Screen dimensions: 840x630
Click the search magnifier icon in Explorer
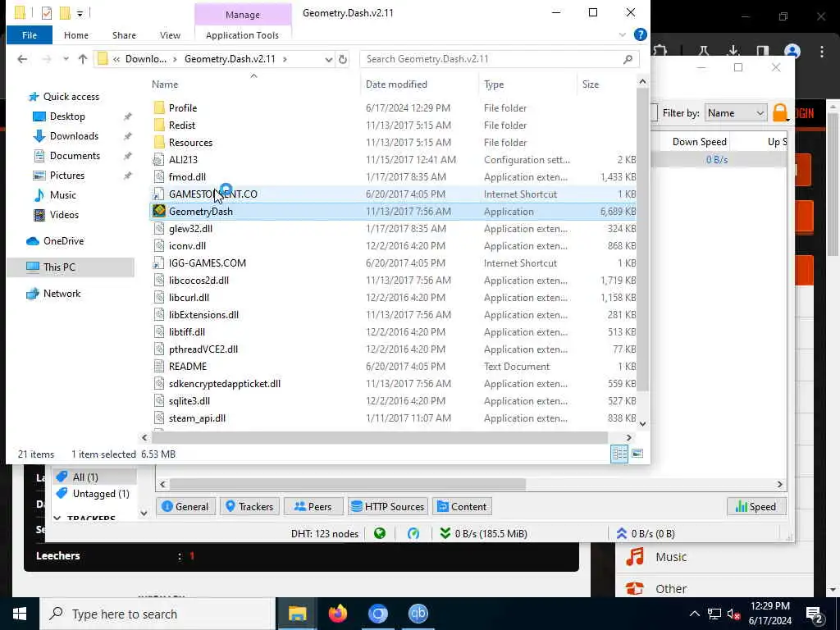tap(628, 59)
